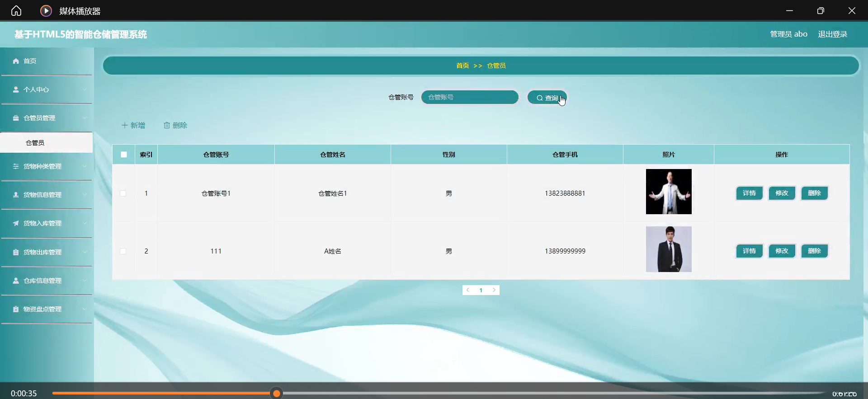868x399 pixels.
Task: Click the home icon in the title bar
Action: (x=16, y=11)
